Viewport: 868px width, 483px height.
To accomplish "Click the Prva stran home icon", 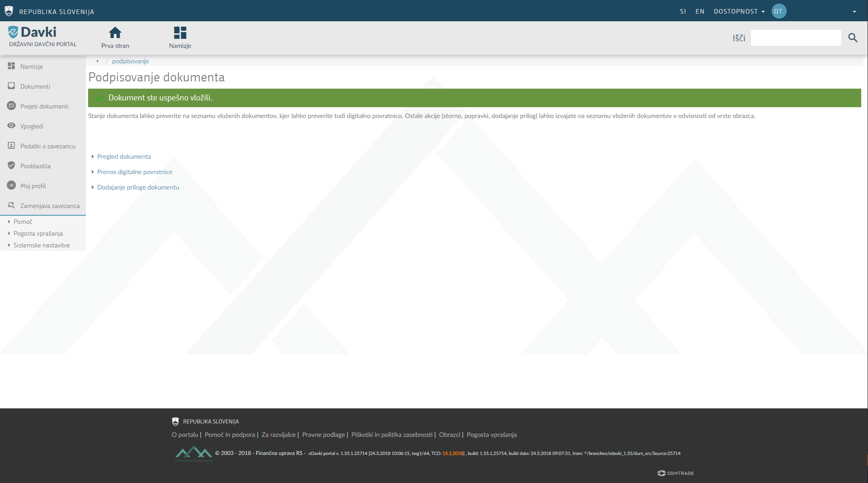I will tap(115, 33).
